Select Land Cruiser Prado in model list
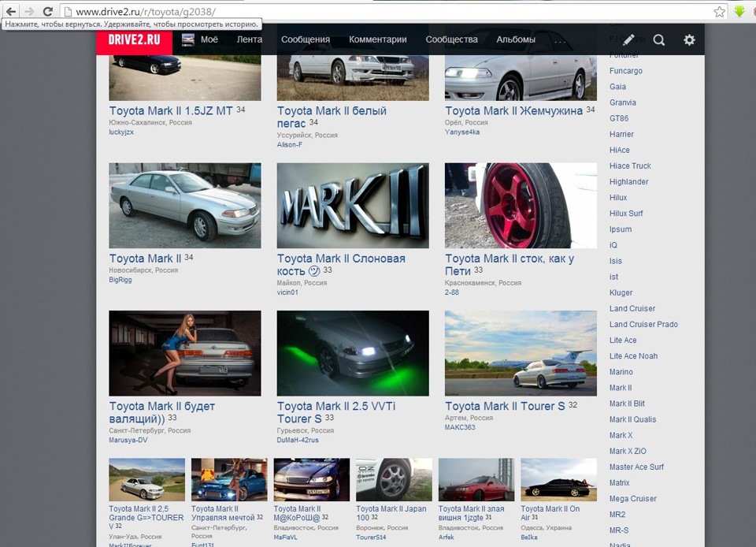Viewport: 756px width, 547px height. (x=643, y=324)
